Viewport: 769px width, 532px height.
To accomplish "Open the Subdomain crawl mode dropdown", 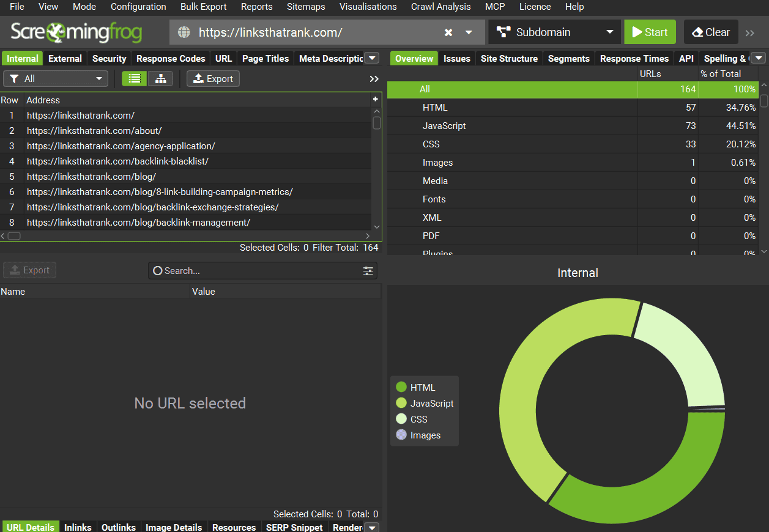I will click(554, 32).
